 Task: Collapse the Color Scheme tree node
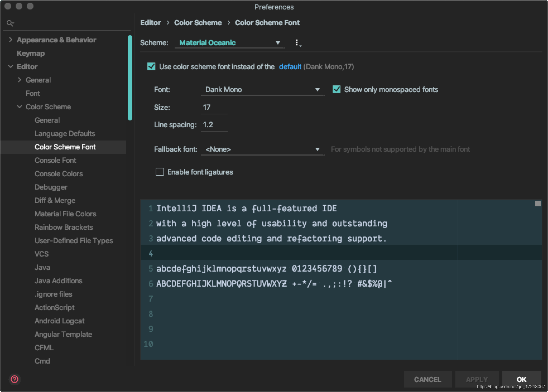coord(20,107)
